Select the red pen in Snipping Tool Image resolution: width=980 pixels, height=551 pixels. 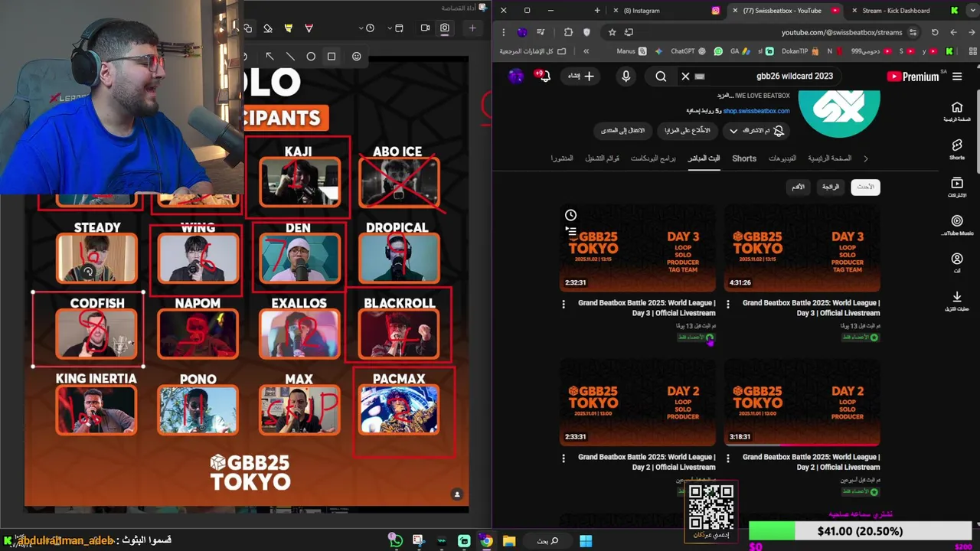(309, 28)
